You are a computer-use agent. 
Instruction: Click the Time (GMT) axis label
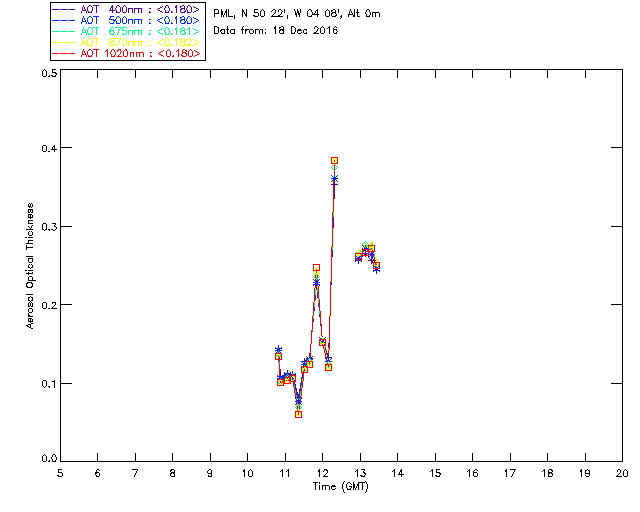341,487
